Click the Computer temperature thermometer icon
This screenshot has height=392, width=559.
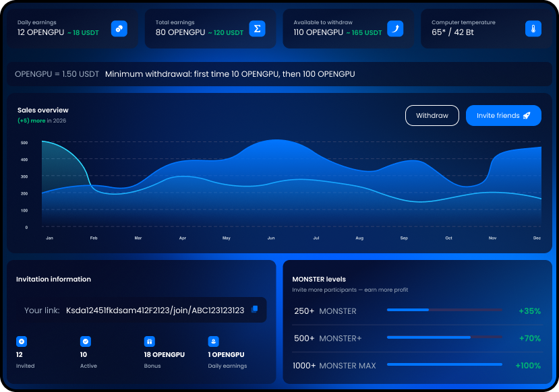(533, 28)
